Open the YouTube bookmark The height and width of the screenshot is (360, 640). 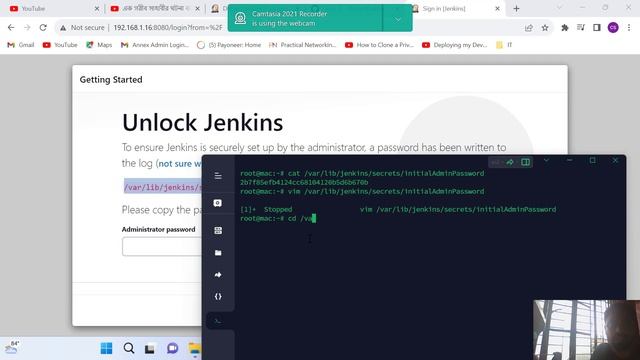click(x=60, y=45)
